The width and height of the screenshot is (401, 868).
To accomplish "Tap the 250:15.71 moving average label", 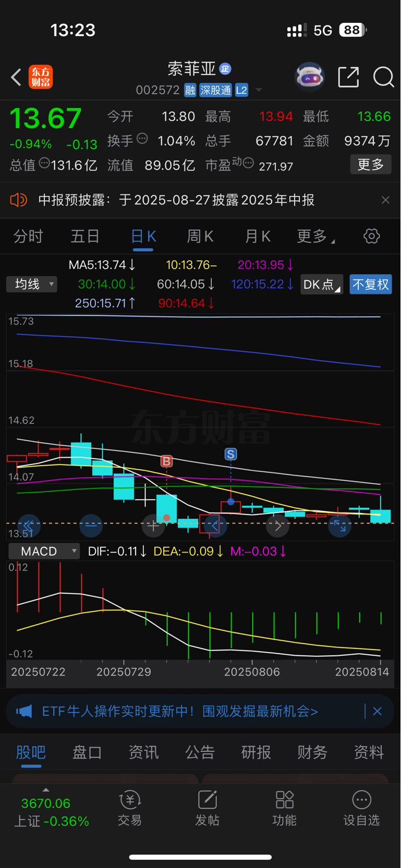I will (x=106, y=303).
